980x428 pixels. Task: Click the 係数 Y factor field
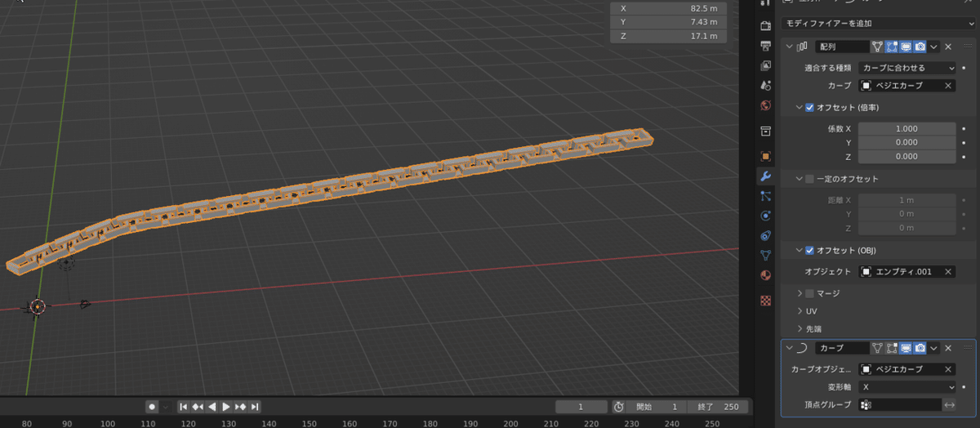(906, 142)
